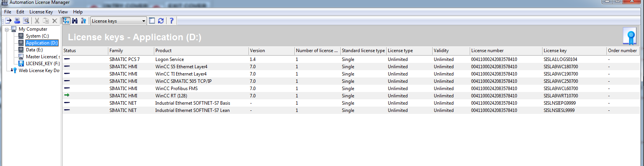Image resolution: width=644 pixels, height=166 pixels.
Task: Open Print Preview from the toolbar
Action: [x=26, y=21]
